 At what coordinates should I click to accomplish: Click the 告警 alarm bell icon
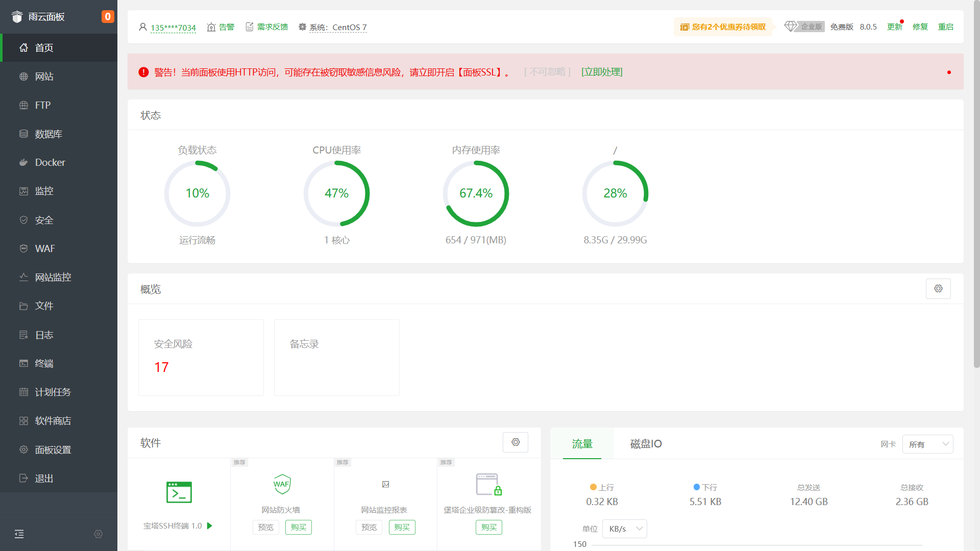point(211,27)
